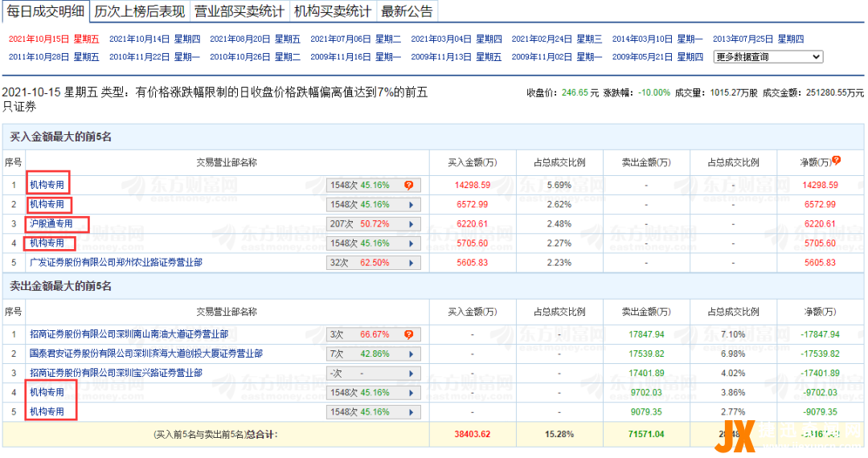Open the 最新公告 tab

point(407,11)
